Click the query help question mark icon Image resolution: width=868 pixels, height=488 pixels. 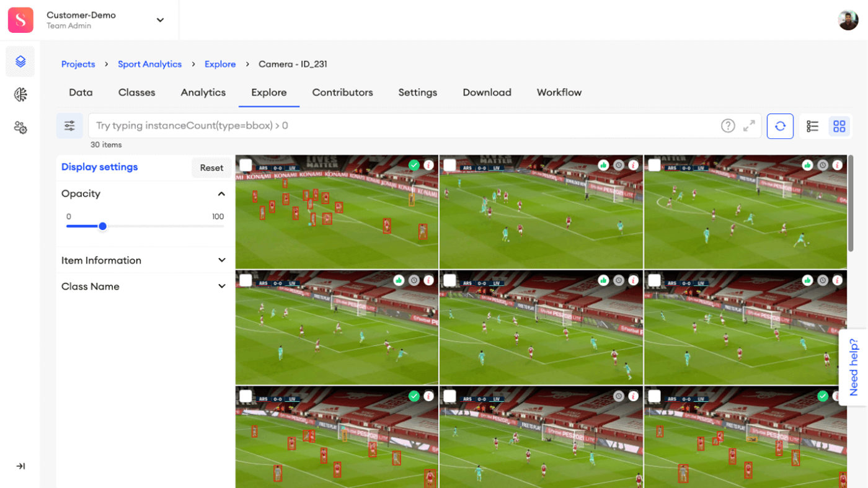[728, 126]
